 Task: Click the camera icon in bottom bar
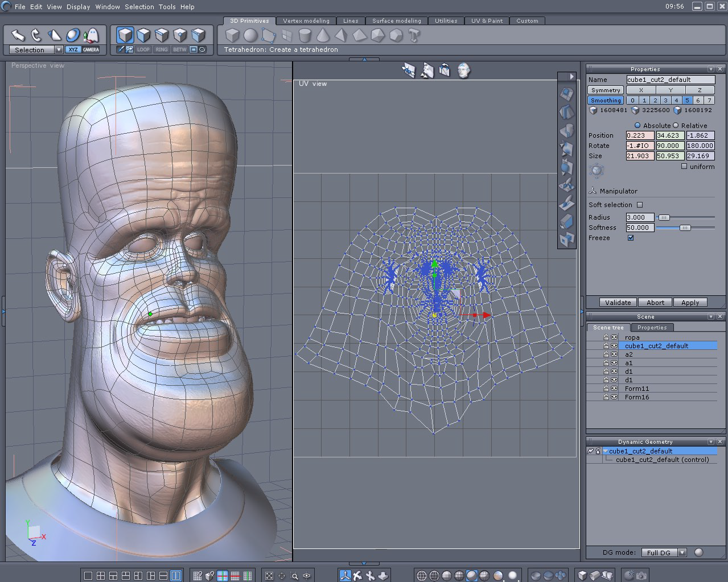click(x=641, y=576)
